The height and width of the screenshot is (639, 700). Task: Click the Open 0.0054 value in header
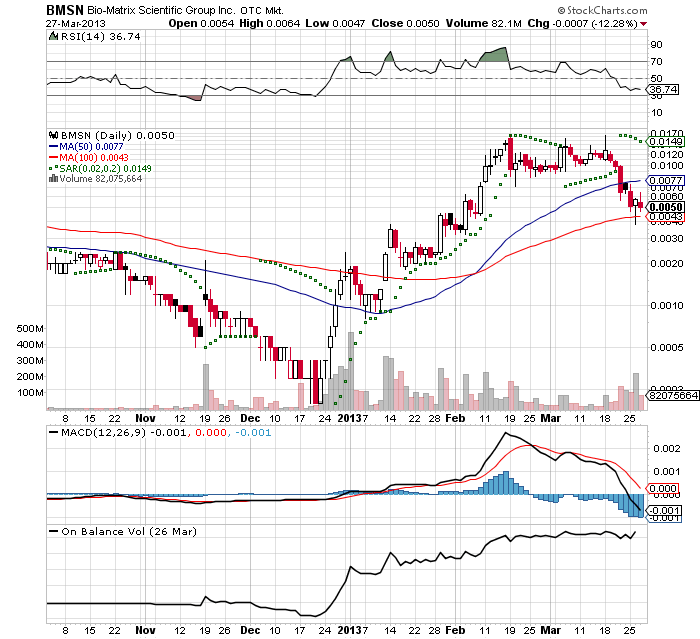point(201,23)
